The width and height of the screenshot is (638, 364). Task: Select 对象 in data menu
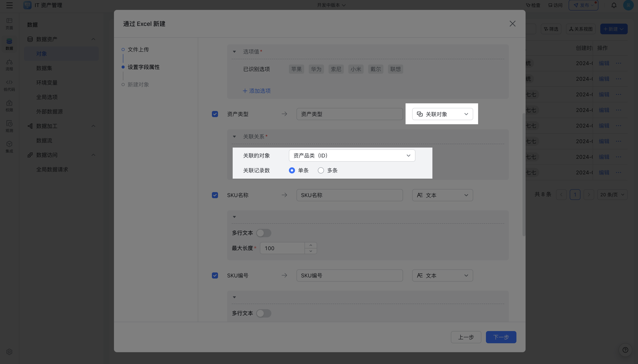[61, 53]
